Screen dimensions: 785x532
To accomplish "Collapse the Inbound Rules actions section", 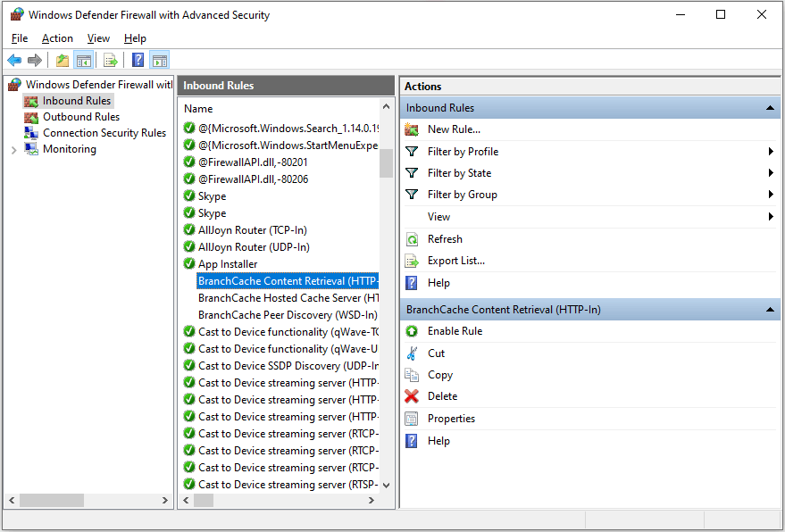I will click(770, 108).
